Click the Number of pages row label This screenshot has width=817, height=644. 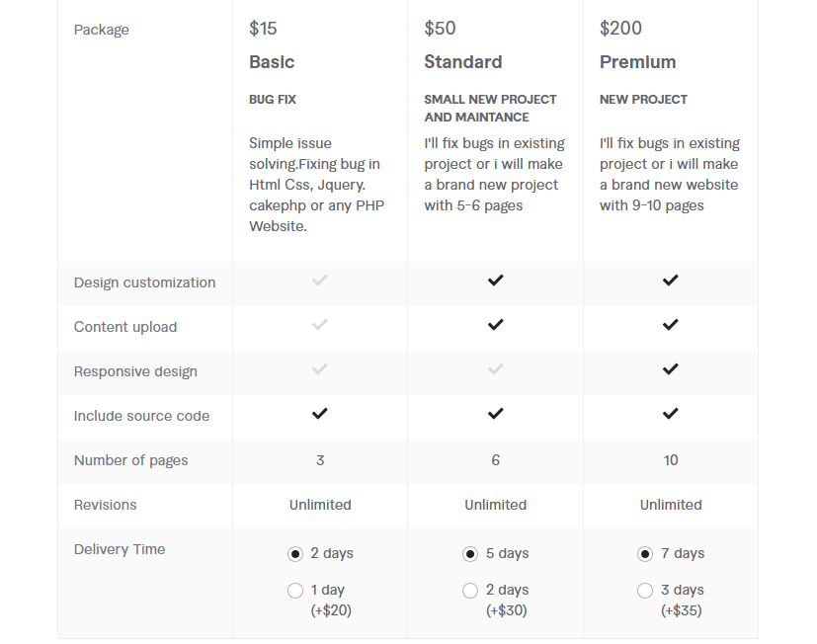pos(130,460)
